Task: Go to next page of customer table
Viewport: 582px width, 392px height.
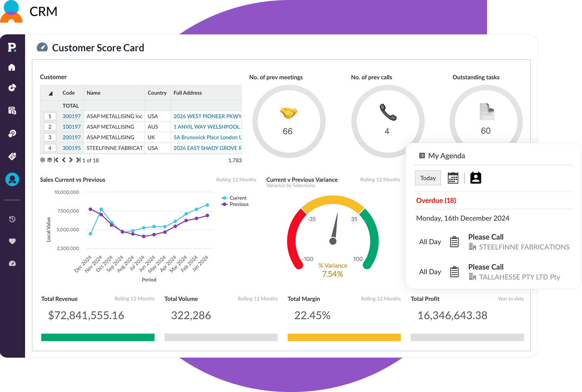Action: [71, 160]
